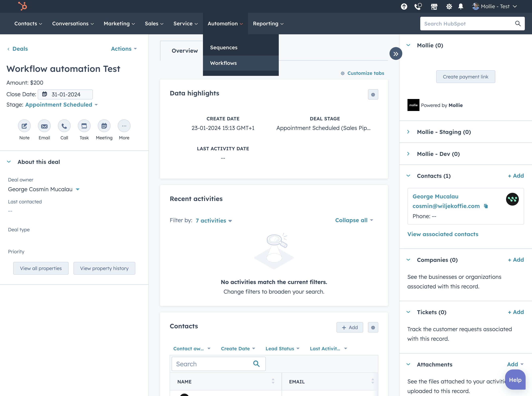The height and width of the screenshot is (396, 532).
Task: Create a Note for this deal
Action: (x=24, y=126)
